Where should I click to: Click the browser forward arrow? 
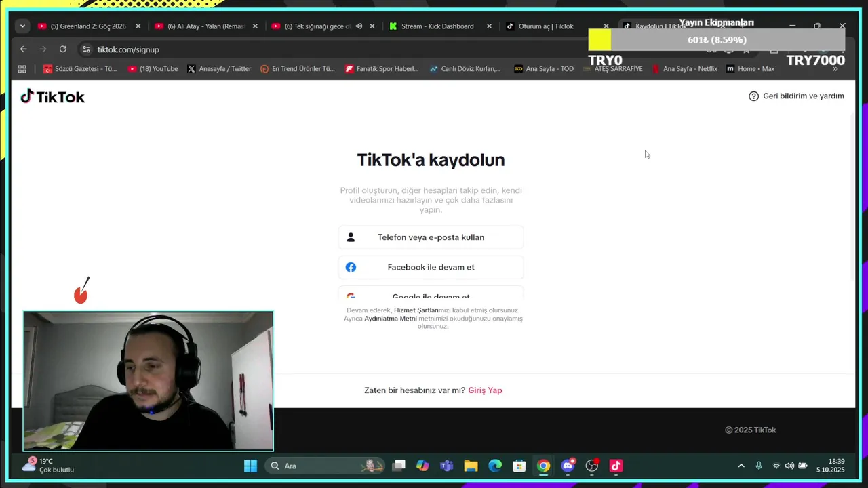tap(43, 49)
